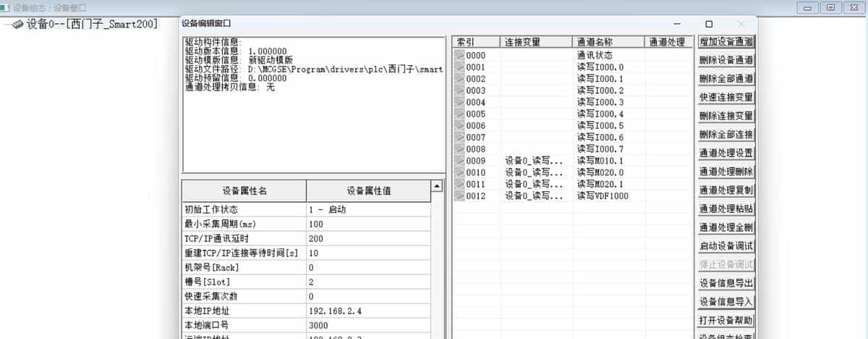Click the 本地IP地址 property name
Viewport: 868px width, 339px height.
pyautogui.click(x=244, y=311)
